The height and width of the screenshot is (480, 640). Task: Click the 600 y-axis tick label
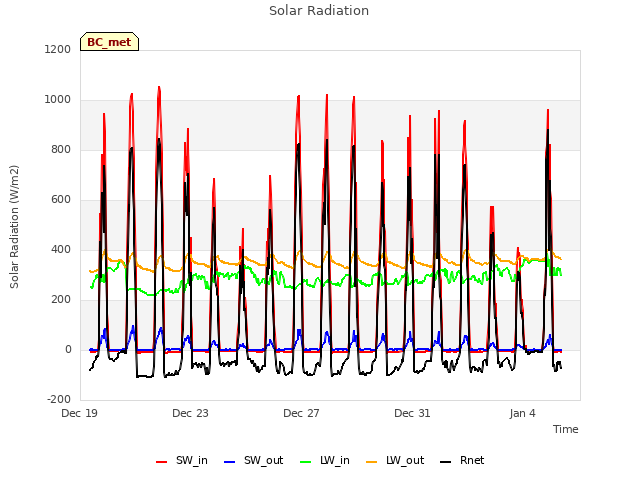click(x=61, y=200)
